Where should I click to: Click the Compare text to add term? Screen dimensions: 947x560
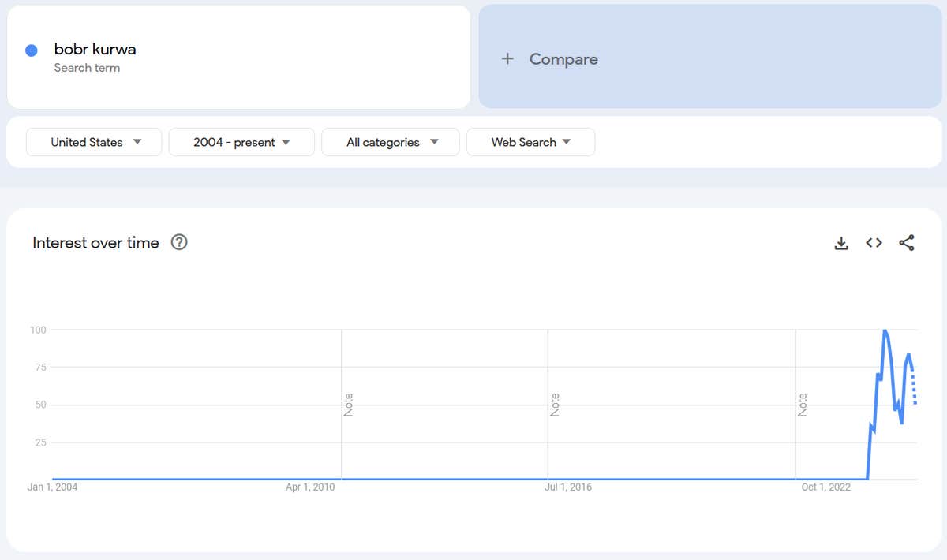coord(563,59)
